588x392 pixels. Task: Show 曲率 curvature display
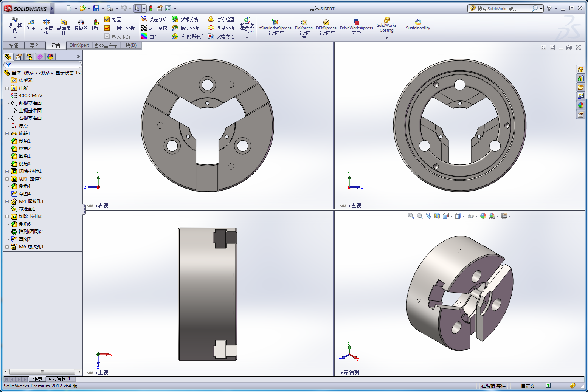click(149, 37)
